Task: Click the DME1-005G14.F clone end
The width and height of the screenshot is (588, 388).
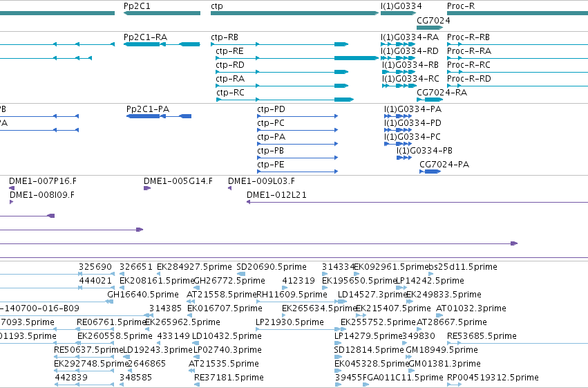Action: point(147,188)
